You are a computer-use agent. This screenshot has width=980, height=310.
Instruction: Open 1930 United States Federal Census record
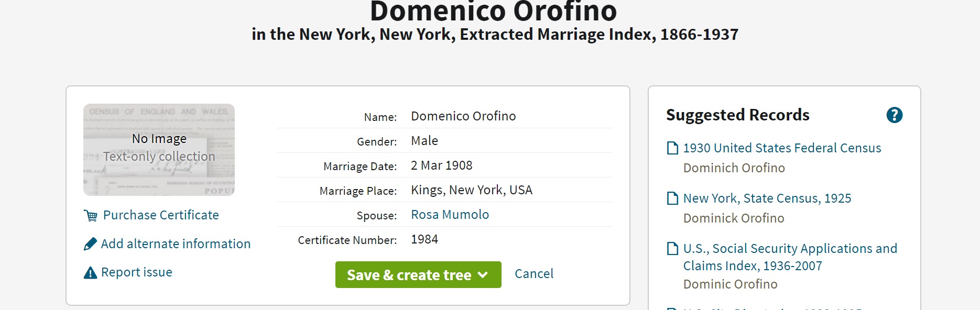click(782, 148)
